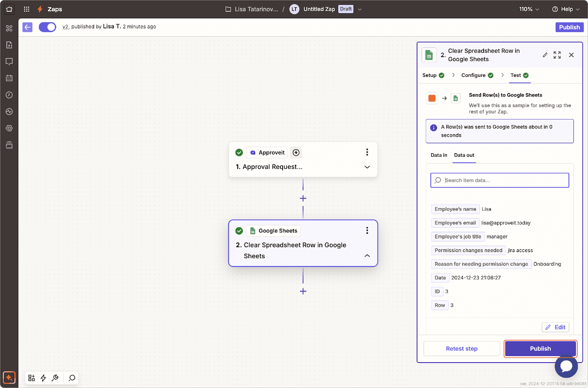The image size is (588, 388).
Task: Click the Google Sheets icon in panel header
Action: (429, 55)
